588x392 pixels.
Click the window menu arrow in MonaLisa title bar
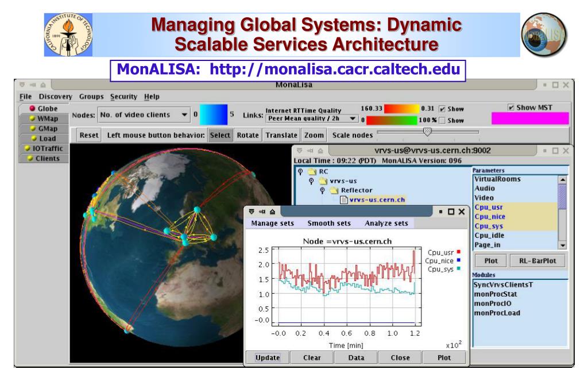click(22, 85)
